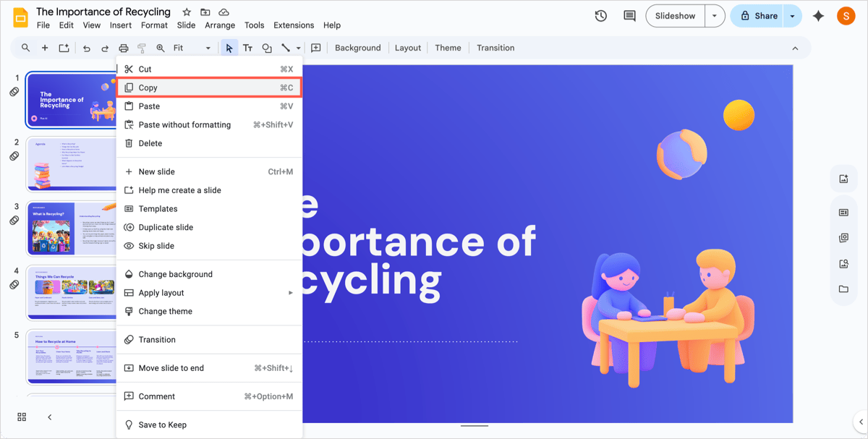Select slide 5 How to Recycle thumbnail
The image size is (868, 439).
coord(71,357)
